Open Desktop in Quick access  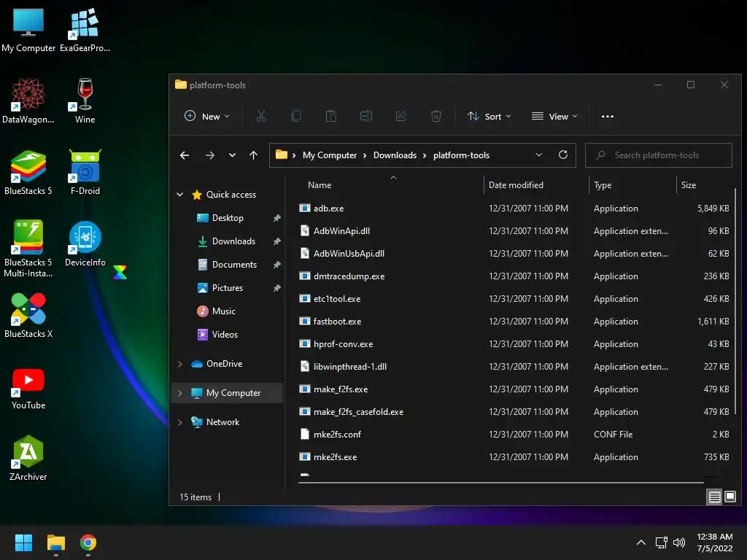click(228, 217)
